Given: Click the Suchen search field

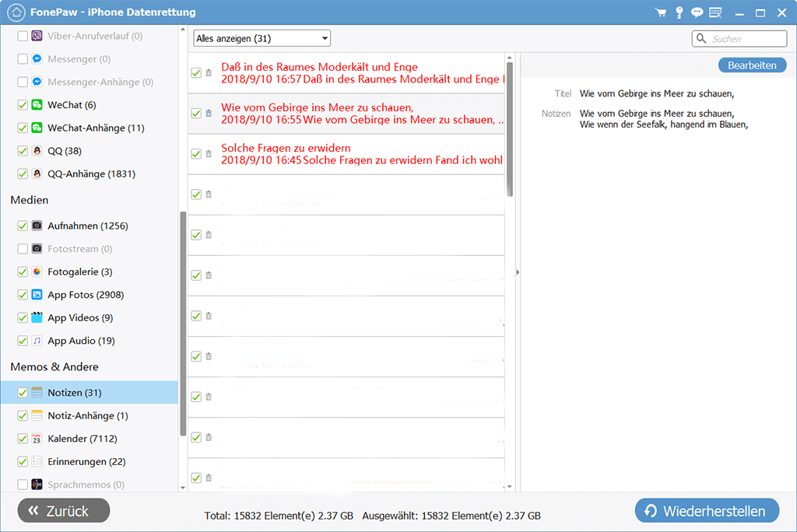Looking at the screenshot, I should click(739, 39).
